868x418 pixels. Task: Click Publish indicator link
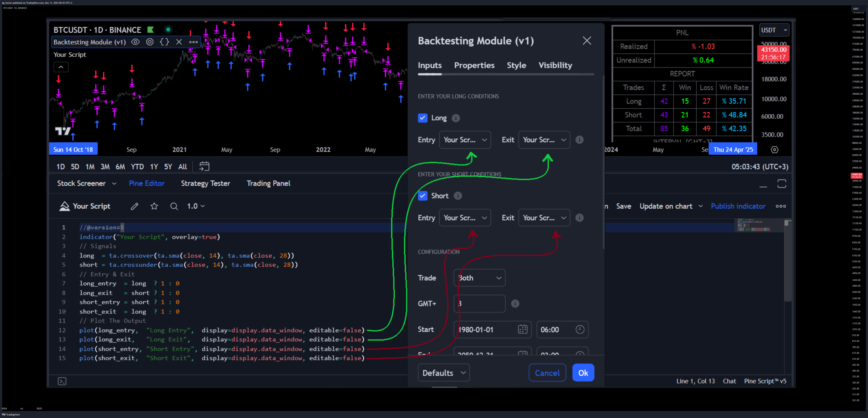(738, 206)
